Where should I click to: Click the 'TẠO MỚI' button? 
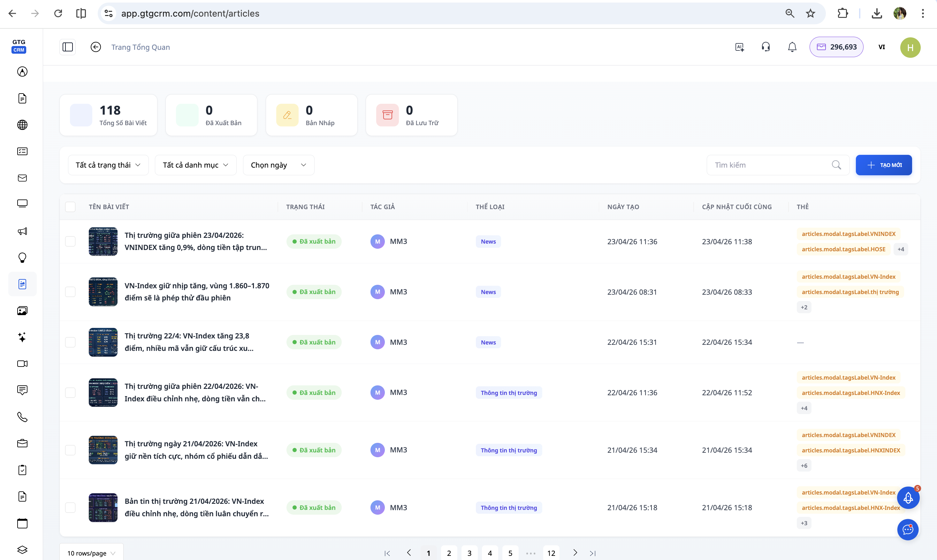pos(883,165)
